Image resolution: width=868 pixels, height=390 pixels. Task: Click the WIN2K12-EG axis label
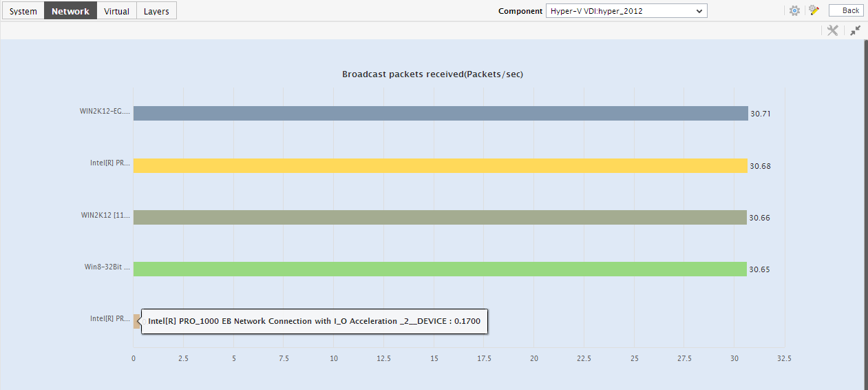coord(105,111)
